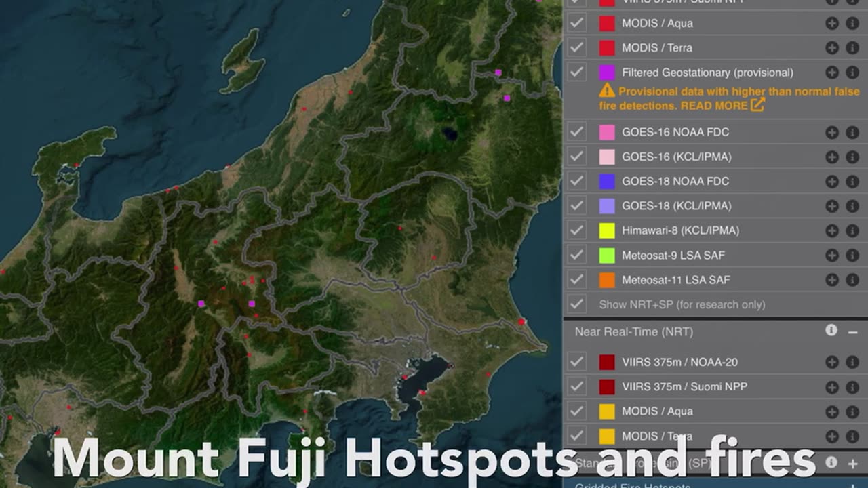The height and width of the screenshot is (488, 868).
Task: Expand options for GOES-18 (KCL/IPMA)
Action: pos(831,206)
